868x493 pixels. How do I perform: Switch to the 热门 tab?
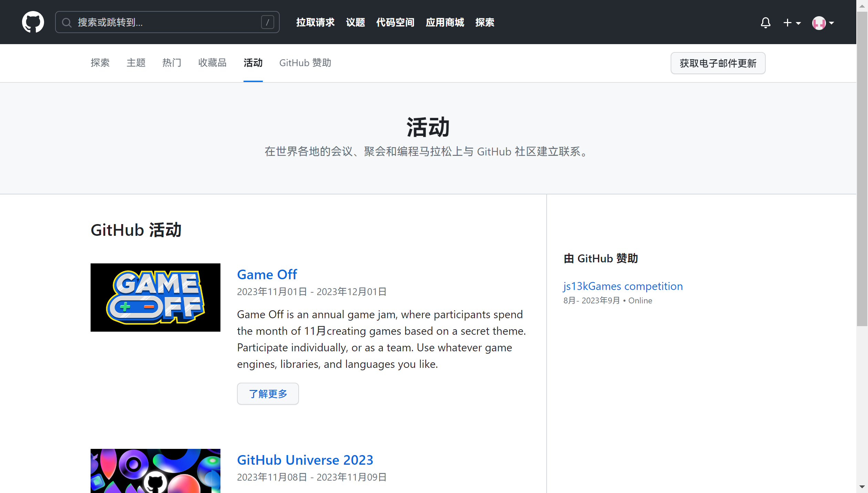coord(172,63)
